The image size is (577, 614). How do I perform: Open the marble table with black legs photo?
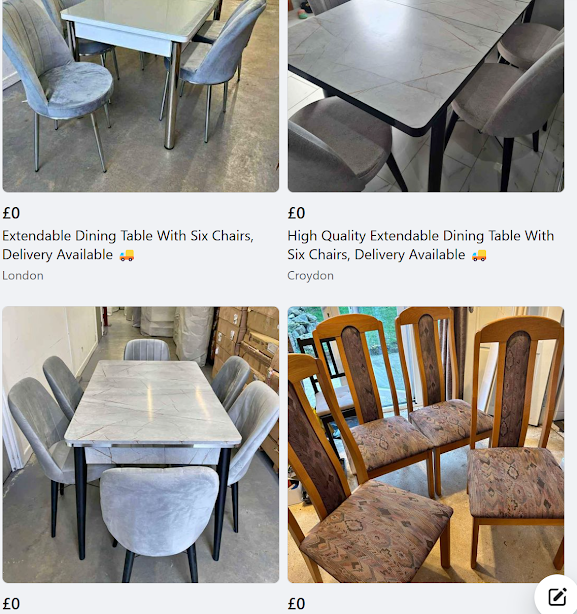click(426, 96)
